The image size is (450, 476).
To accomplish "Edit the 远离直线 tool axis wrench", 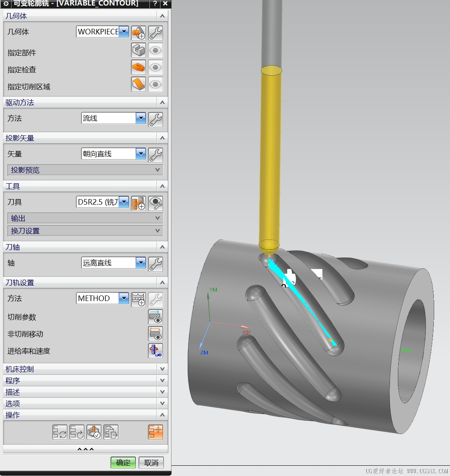I will [156, 264].
